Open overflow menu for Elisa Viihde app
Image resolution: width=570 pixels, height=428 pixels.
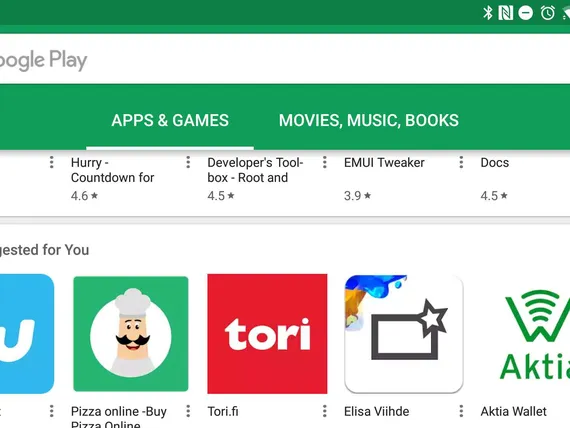click(461, 411)
